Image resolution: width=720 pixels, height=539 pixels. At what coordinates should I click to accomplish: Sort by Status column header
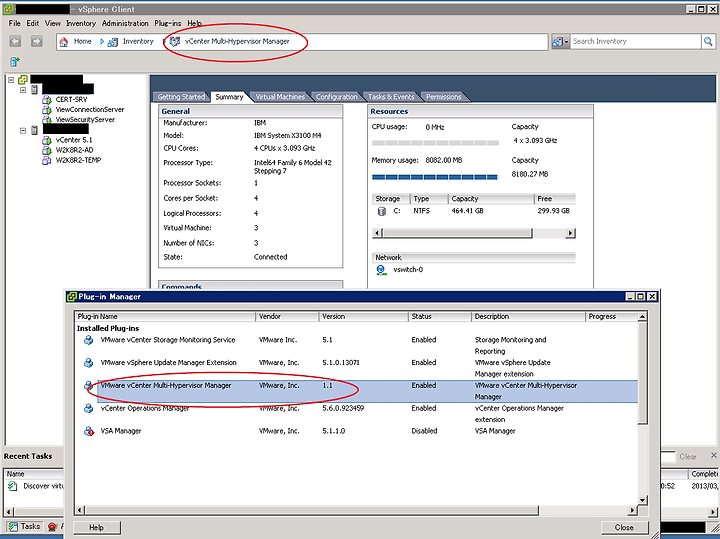tap(439, 316)
